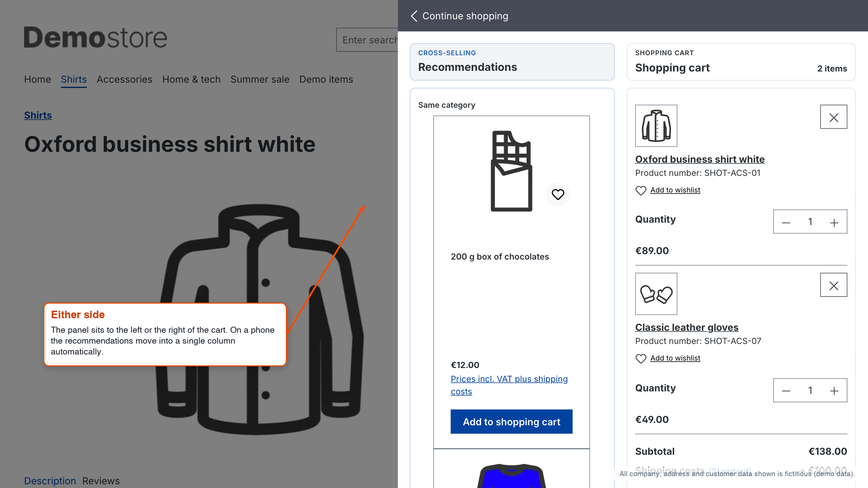Open Shirts navigation menu item
Viewport: 868px width, 488px height.
pyautogui.click(x=74, y=79)
